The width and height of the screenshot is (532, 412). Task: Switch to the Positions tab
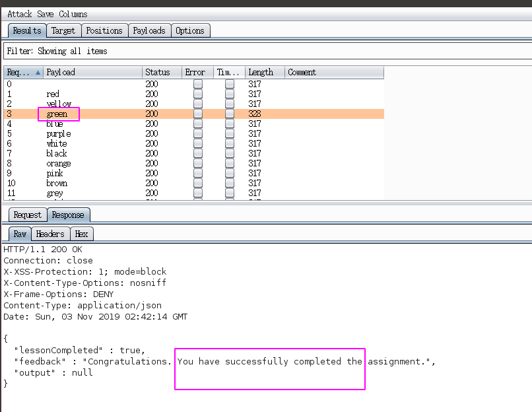(104, 30)
